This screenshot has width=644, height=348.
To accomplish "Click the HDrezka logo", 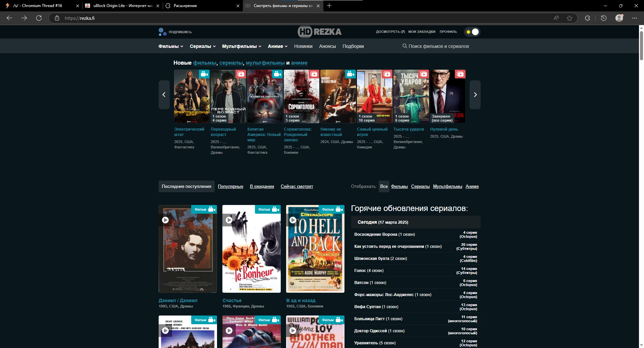I will tap(320, 32).
